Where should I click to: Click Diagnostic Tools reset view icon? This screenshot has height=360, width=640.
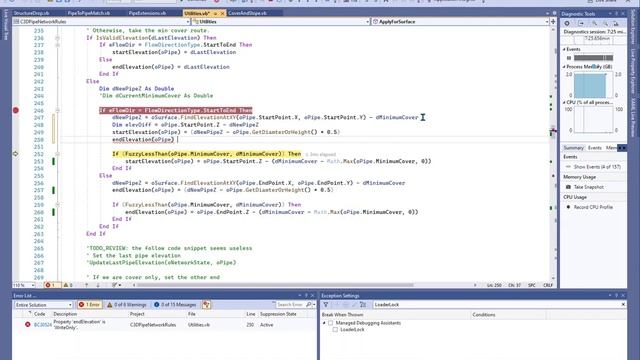pyautogui.click(x=616, y=23)
